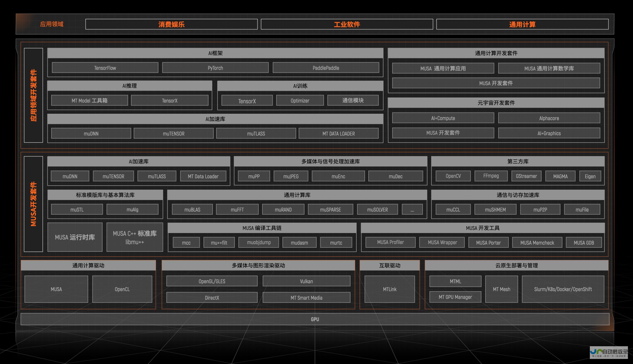The width and height of the screenshot is (633, 364).
Task: Select the 工业软件 application domain box
Action: (x=347, y=24)
